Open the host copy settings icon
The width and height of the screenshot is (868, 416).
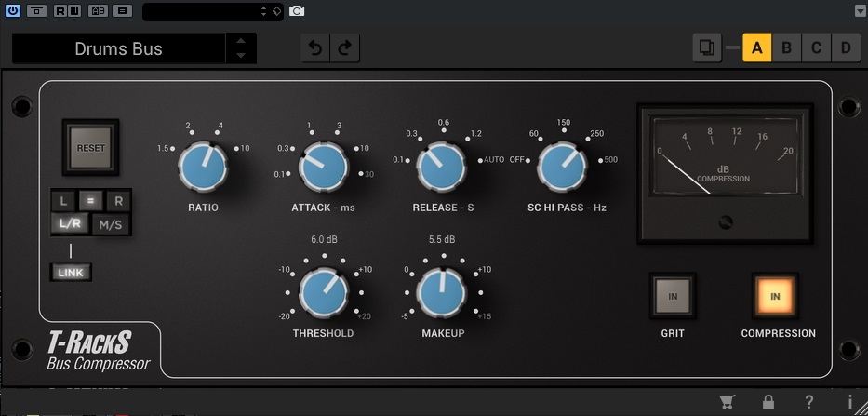coord(123,10)
